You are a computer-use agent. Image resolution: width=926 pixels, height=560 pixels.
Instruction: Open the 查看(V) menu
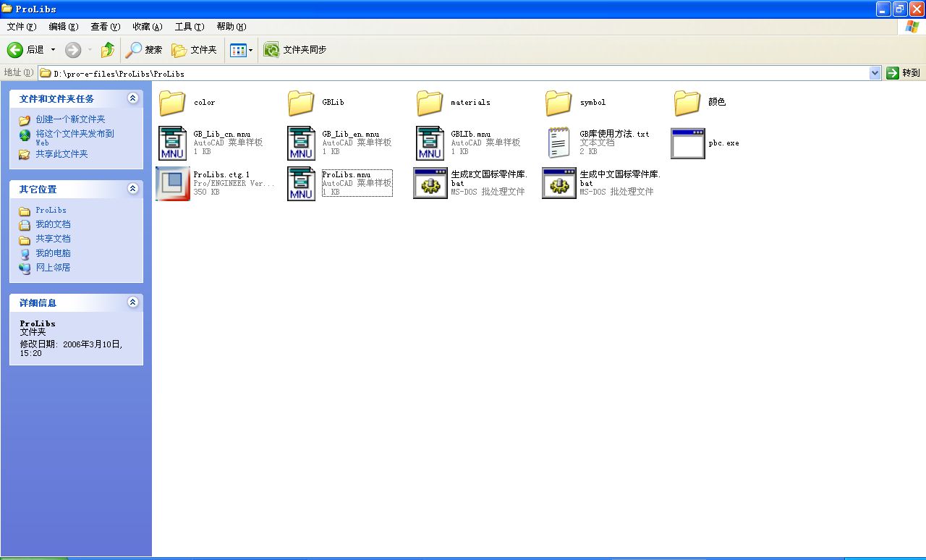pos(106,27)
